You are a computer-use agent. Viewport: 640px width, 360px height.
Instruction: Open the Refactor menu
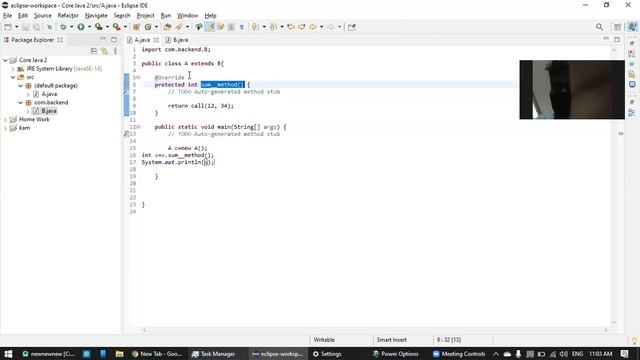[68, 16]
